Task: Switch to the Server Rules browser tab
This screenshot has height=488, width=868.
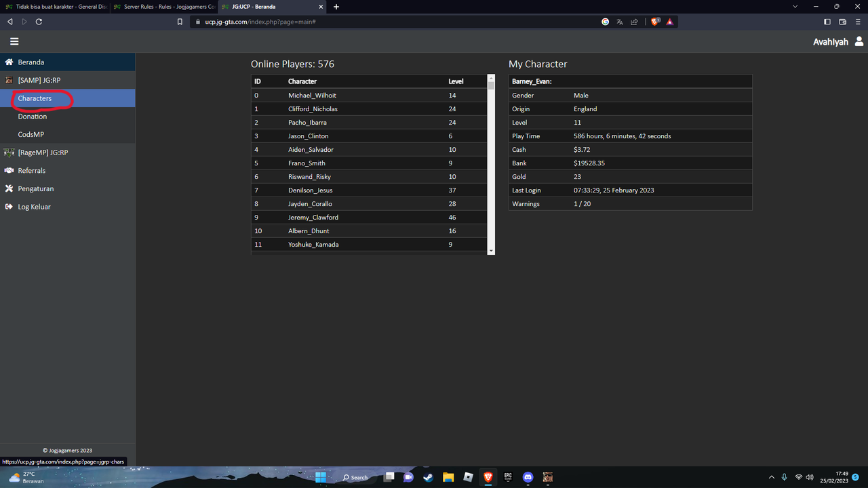Action: [x=163, y=6]
